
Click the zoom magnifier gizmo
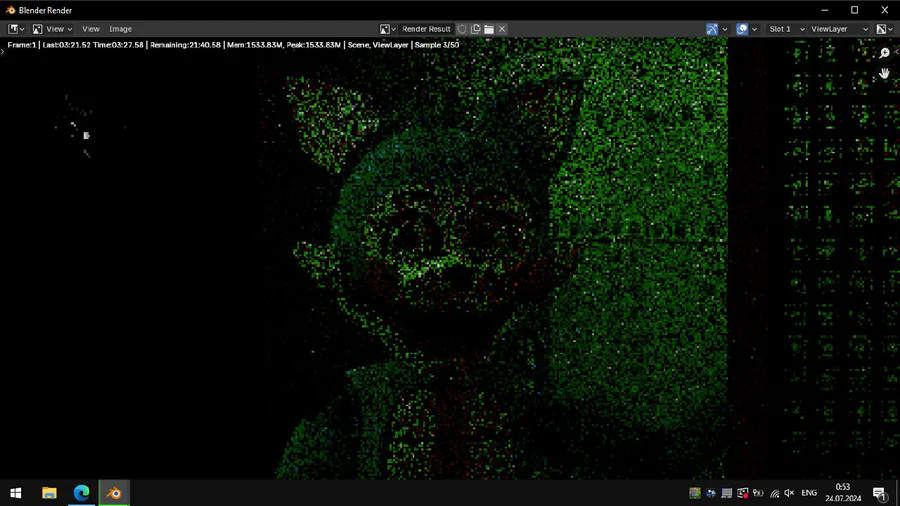point(885,53)
